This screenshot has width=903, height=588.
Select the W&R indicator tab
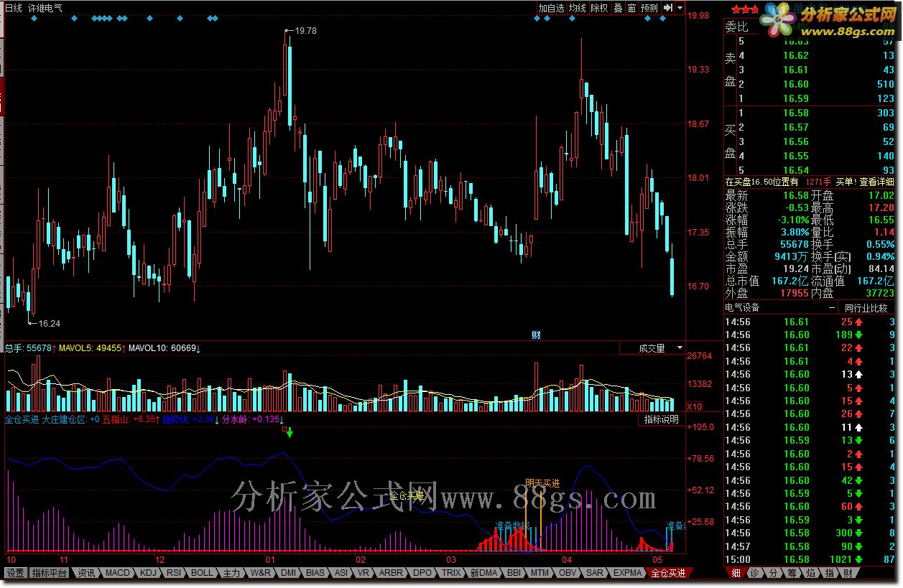tap(261, 573)
